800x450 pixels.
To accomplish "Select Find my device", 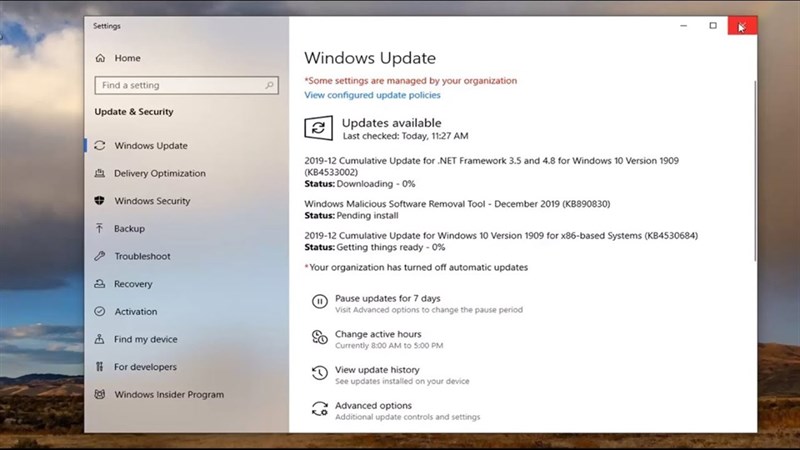I will click(145, 338).
